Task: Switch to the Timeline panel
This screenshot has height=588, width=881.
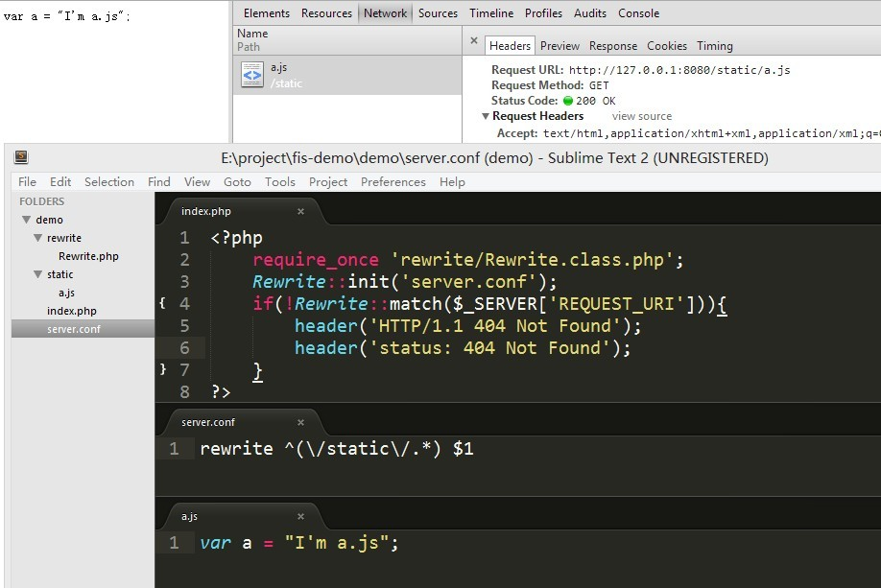Action: [x=491, y=12]
